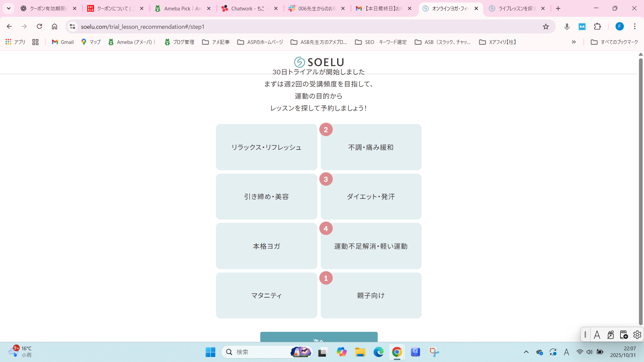Open the Chrome three-dot menu
Viewport: 644px width, 362px height.
pos(635,26)
